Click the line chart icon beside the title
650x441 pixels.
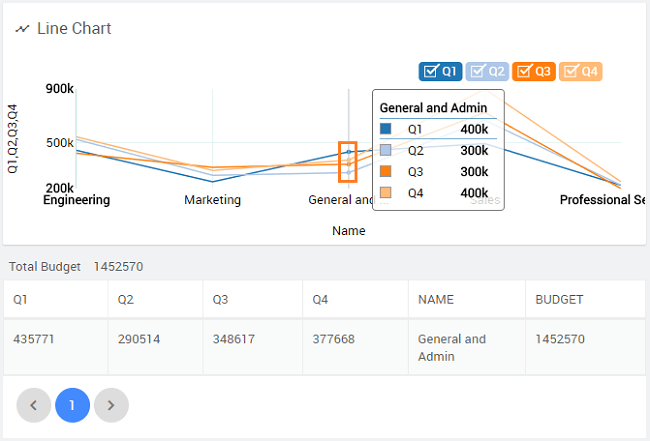coord(22,29)
